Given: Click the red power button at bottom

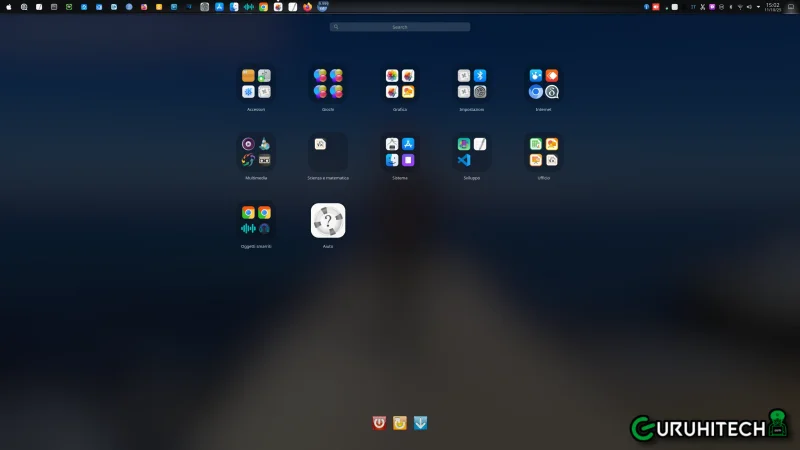Looking at the screenshot, I should [x=379, y=423].
